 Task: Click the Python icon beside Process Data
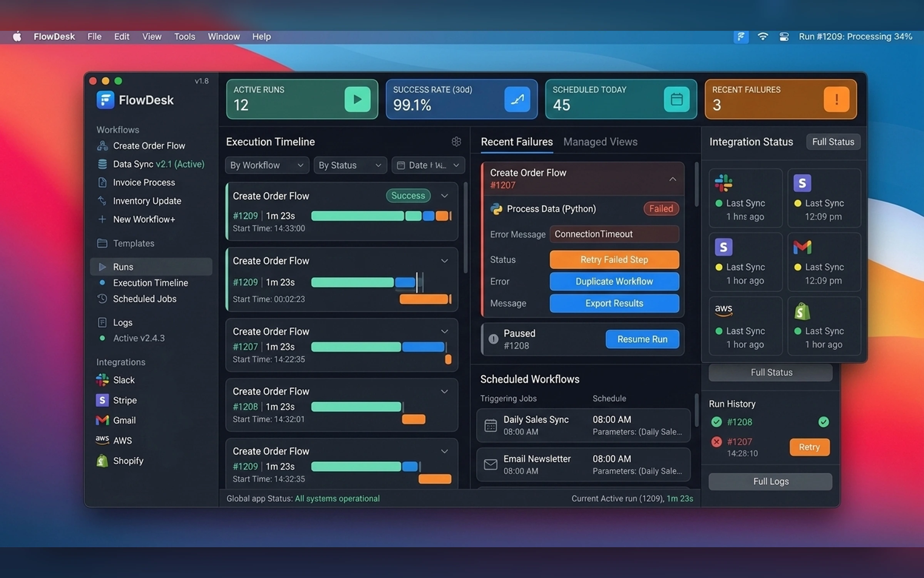point(496,209)
